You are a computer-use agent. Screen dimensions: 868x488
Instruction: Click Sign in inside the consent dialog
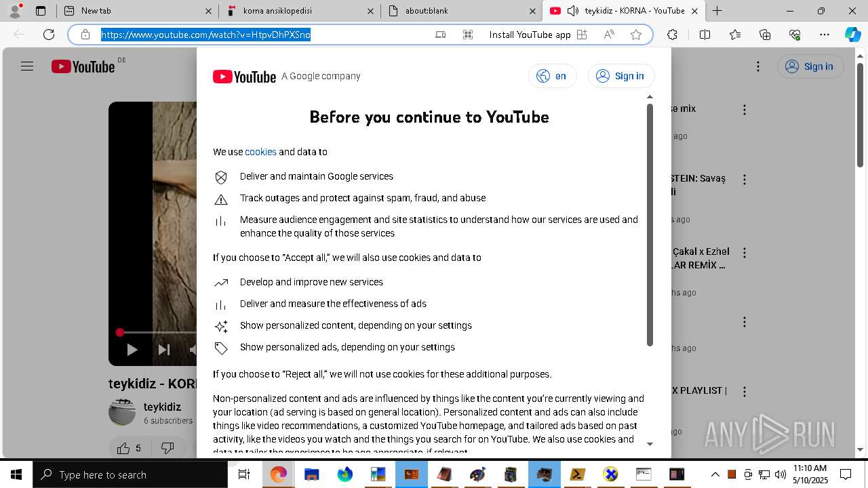(620, 76)
